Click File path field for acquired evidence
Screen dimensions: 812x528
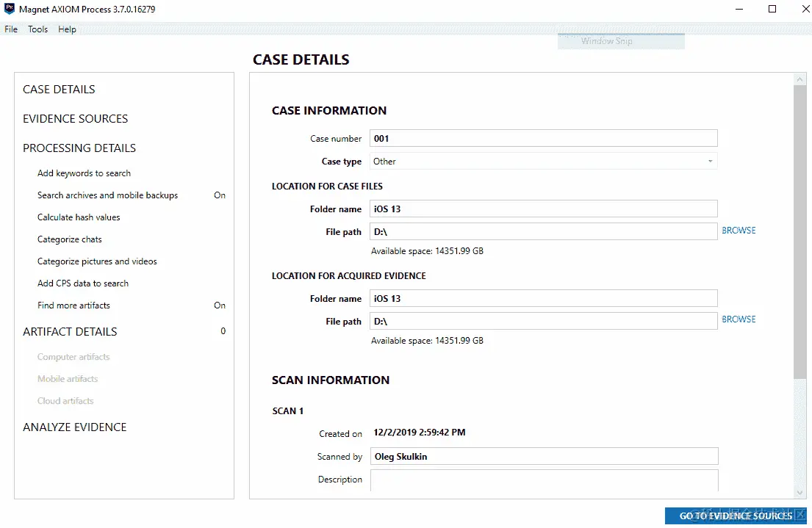point(543,321)
